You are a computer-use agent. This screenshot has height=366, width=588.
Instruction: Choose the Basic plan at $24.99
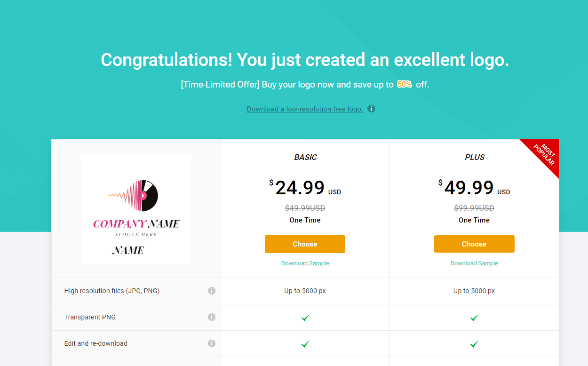[x=305, y=244]
